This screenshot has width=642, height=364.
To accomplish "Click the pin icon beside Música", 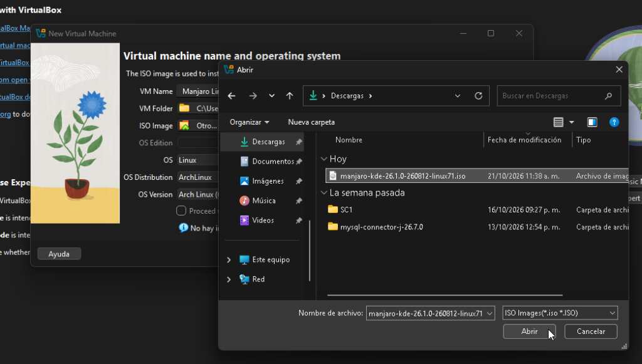I will click(x=299, y=201).
